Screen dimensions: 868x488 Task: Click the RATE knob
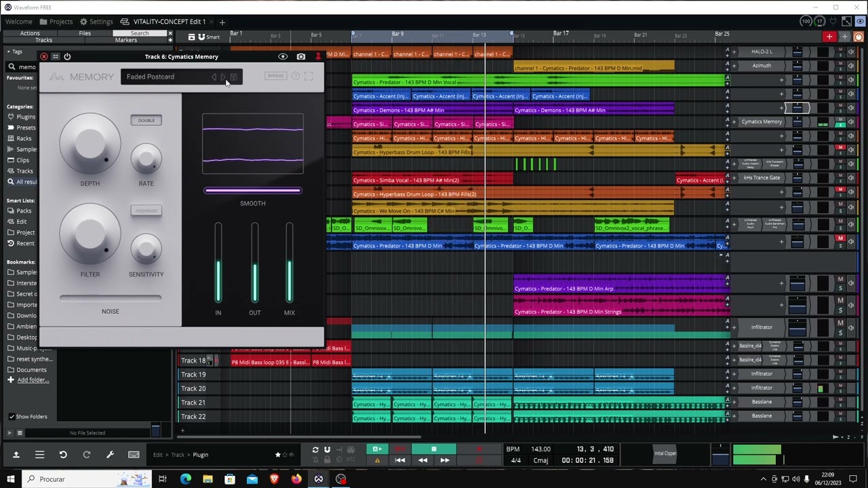click(146, 159)
